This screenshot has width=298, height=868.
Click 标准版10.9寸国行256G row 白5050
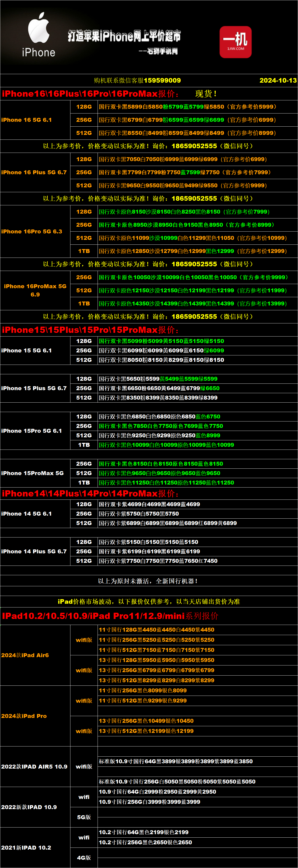click(198, 782)
